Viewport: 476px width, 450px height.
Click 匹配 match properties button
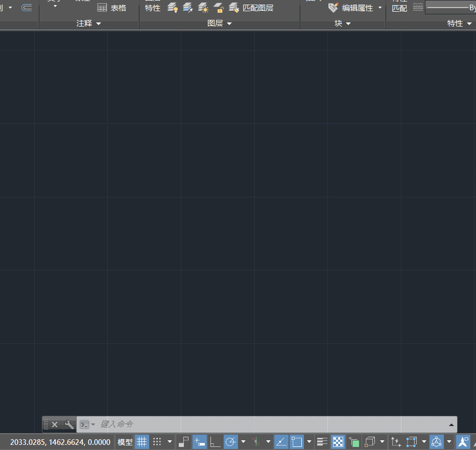coord(399,8)
